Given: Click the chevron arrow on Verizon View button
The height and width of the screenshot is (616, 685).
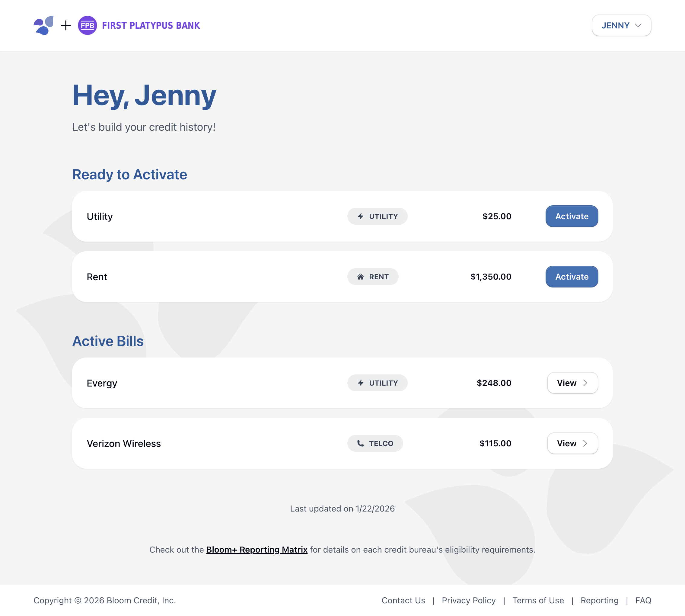Looking at the screenshot, I should point(585,443).
